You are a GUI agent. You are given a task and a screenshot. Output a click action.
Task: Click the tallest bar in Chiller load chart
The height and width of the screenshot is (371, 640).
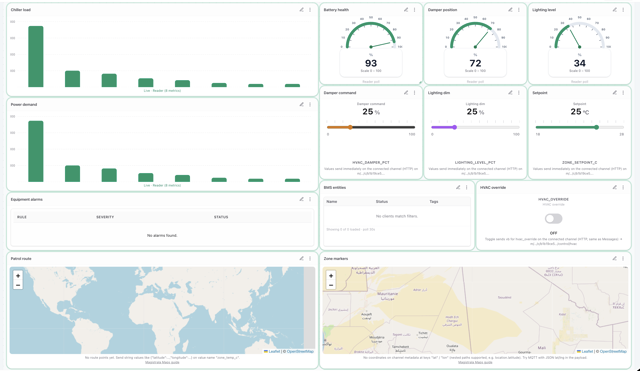click(x=36, y=56)
